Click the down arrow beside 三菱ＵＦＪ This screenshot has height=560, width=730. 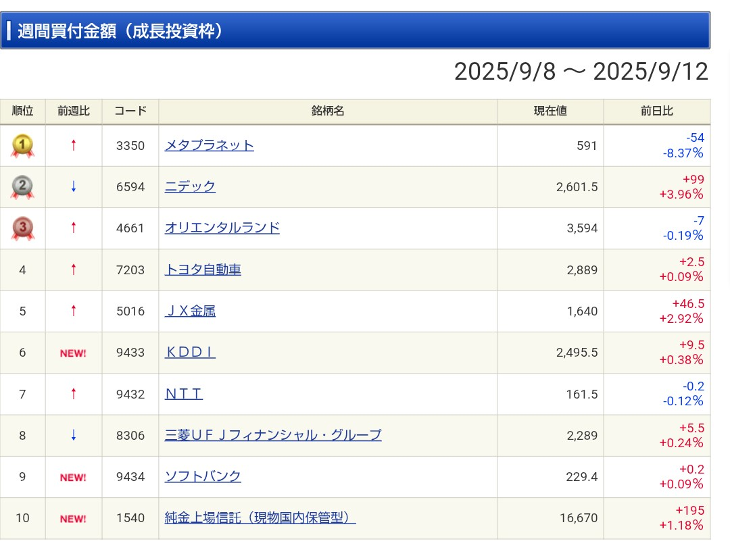72,435
